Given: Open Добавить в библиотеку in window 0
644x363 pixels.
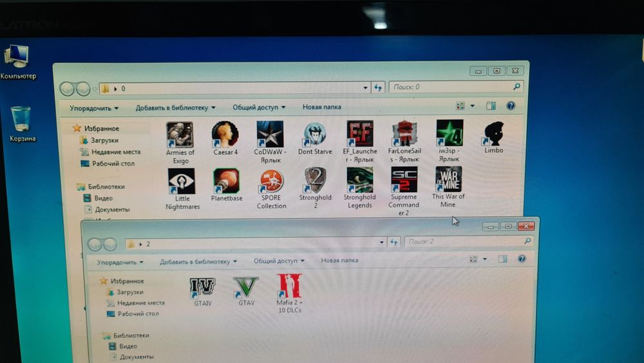Looking at the screenshot, I should point(175,108).
